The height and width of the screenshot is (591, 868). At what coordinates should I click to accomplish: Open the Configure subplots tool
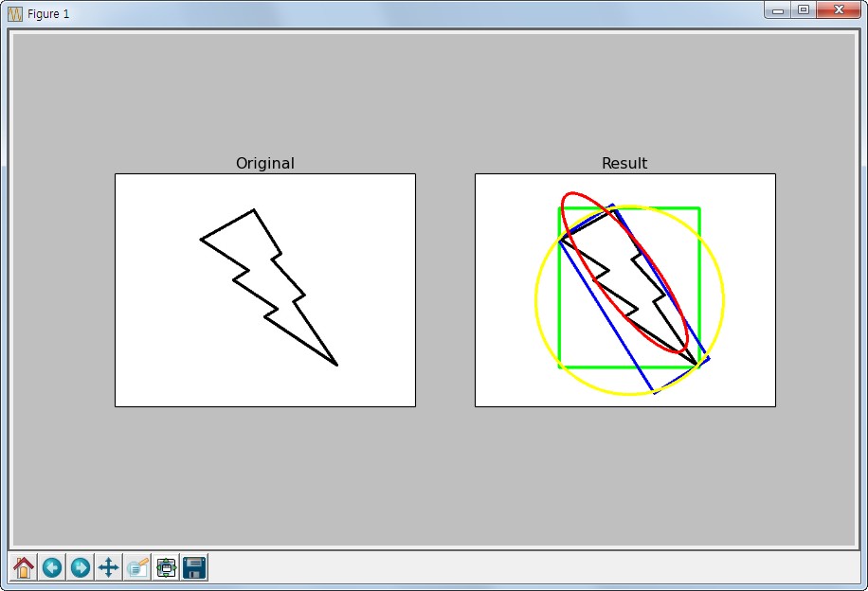click(166, 567)
